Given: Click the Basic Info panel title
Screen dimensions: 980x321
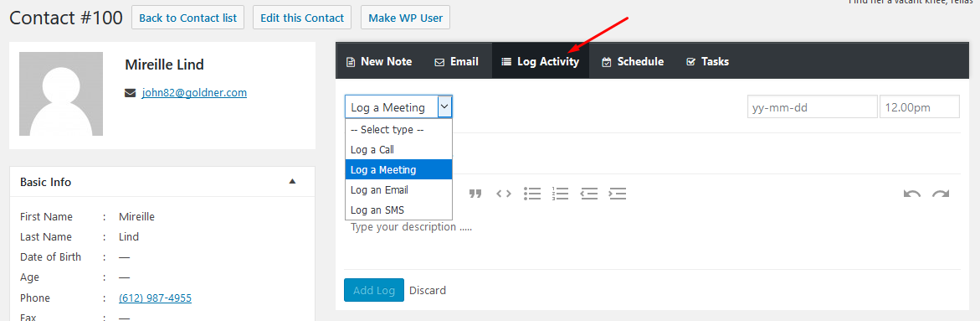Looking at the screenshot, I should pyautogui.click(x=46, y=182).
